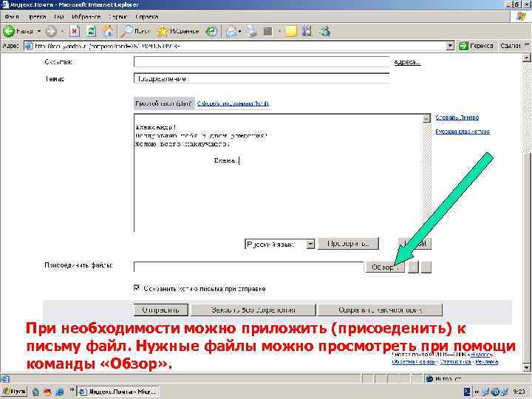Image resolution: width=532 pixels, height=399 pixels.
Task: Click the red quick launch icon
Action: tap(47, 392)
